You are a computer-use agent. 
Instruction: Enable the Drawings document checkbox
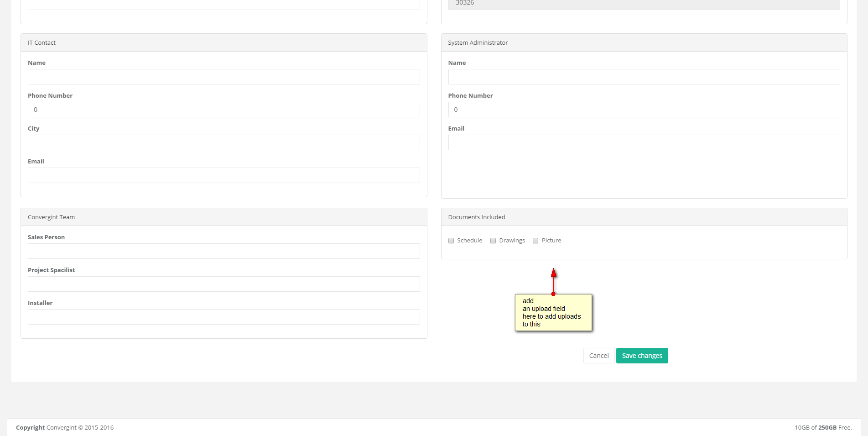coord(493,241)
